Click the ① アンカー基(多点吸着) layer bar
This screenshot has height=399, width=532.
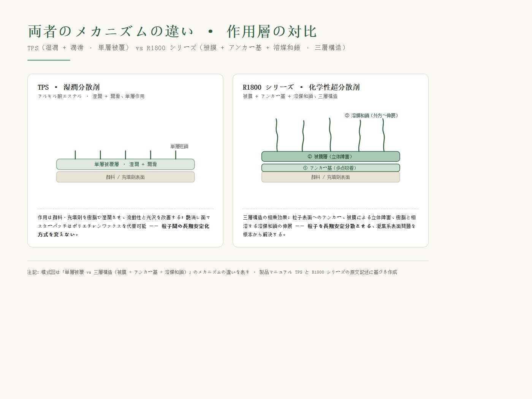[x=331, y=168]
